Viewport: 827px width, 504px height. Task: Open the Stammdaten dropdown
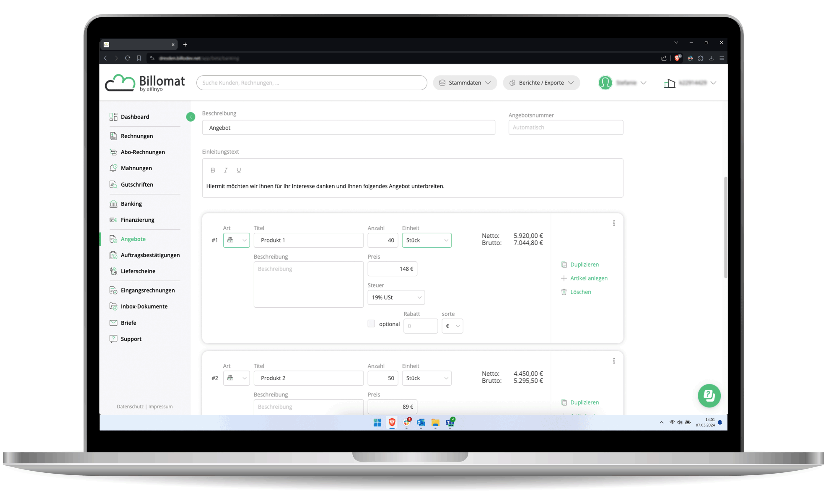point(465,83)
